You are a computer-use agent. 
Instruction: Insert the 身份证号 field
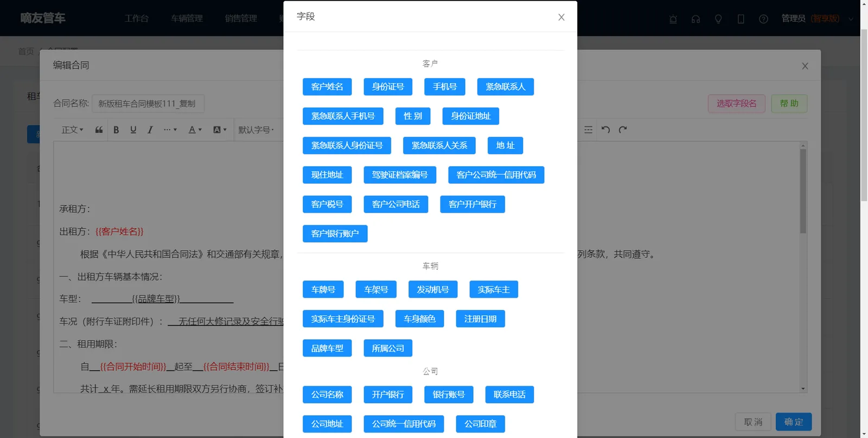[x=388, y=87]
